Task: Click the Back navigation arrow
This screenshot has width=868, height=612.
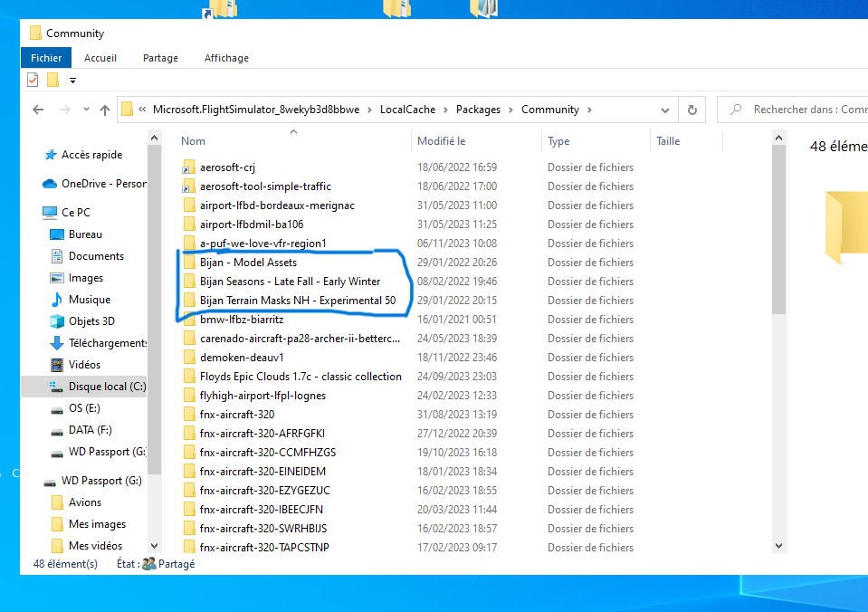Action: 38,110
